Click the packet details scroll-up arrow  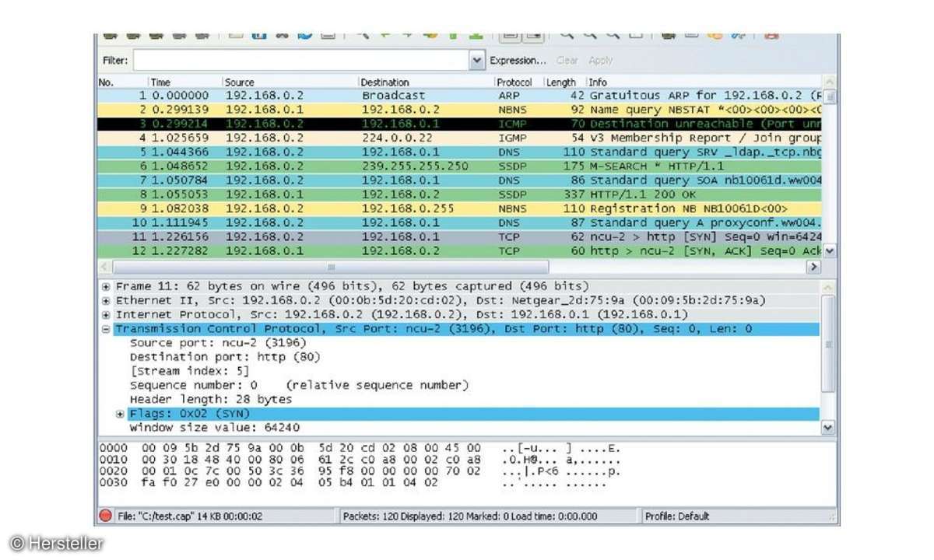tap(828, 286)
